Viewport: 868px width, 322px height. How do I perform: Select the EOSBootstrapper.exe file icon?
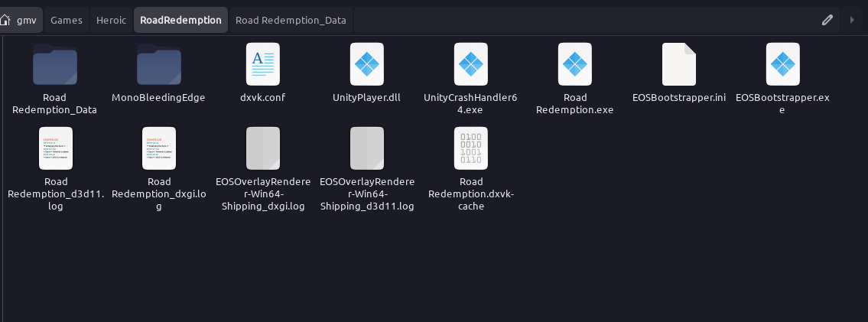click(783, 64)
